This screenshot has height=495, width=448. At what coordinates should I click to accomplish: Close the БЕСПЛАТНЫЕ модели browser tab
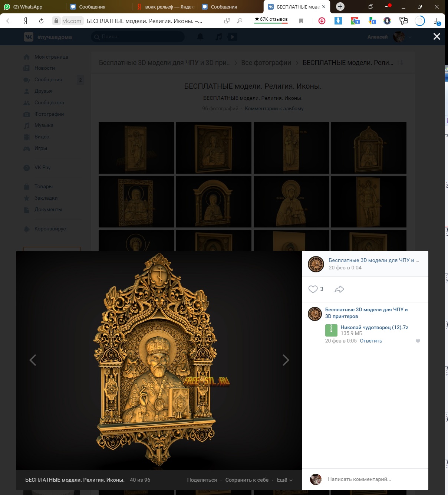[x=324, y=7]
